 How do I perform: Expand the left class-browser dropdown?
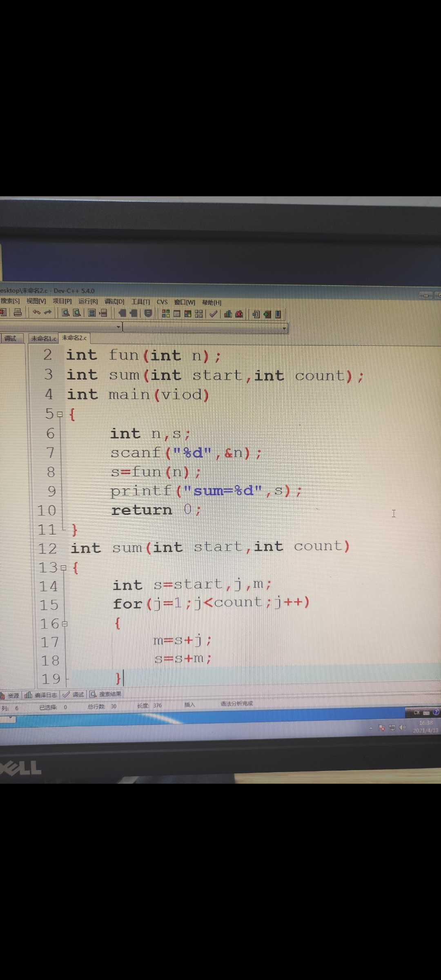pos(118,327)
